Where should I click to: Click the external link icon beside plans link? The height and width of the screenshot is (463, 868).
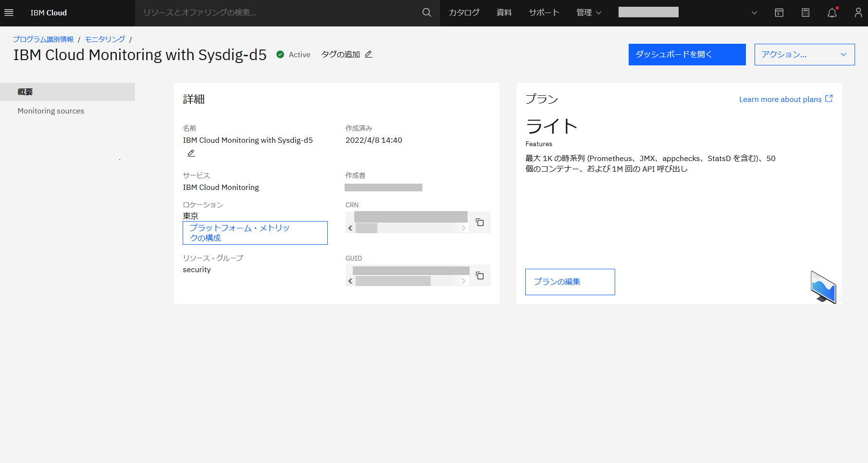click(x=829, y=99)
